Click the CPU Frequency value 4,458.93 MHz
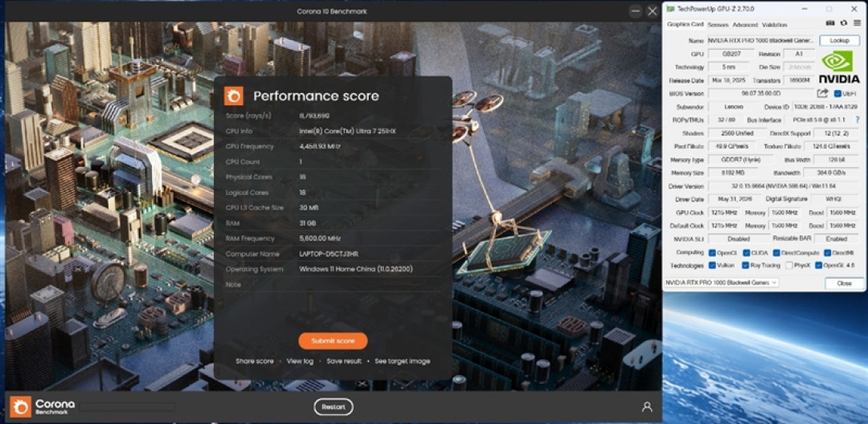868x424 pixels. 320,146
